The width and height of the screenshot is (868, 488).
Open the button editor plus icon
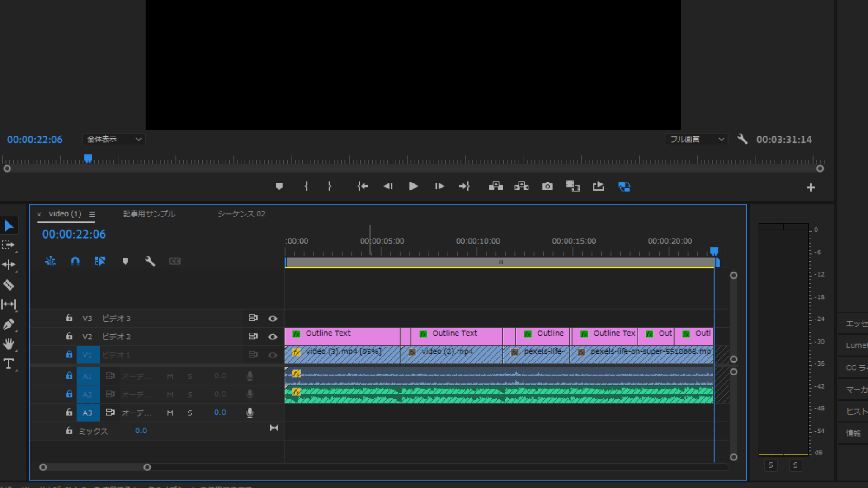point(811,188)
